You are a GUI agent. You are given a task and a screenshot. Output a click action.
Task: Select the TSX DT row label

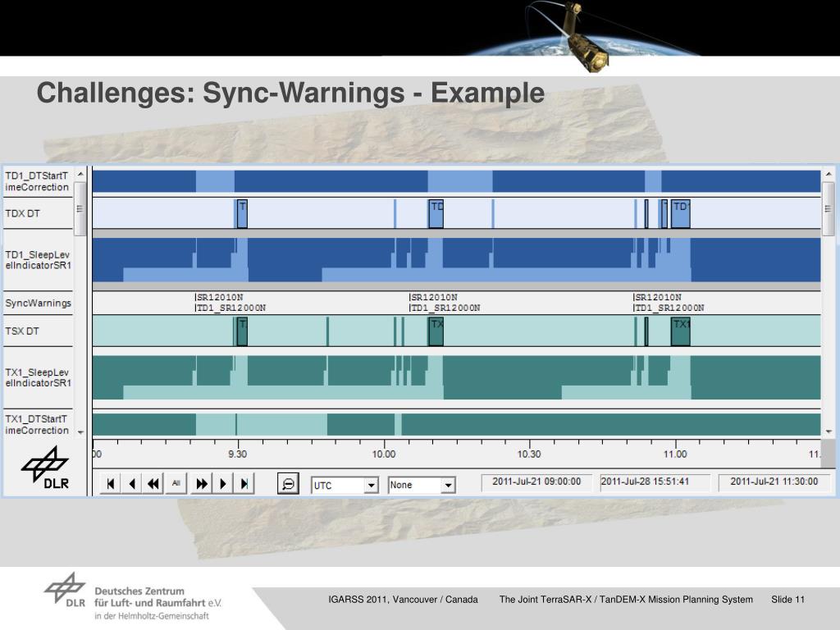[22, 331]
